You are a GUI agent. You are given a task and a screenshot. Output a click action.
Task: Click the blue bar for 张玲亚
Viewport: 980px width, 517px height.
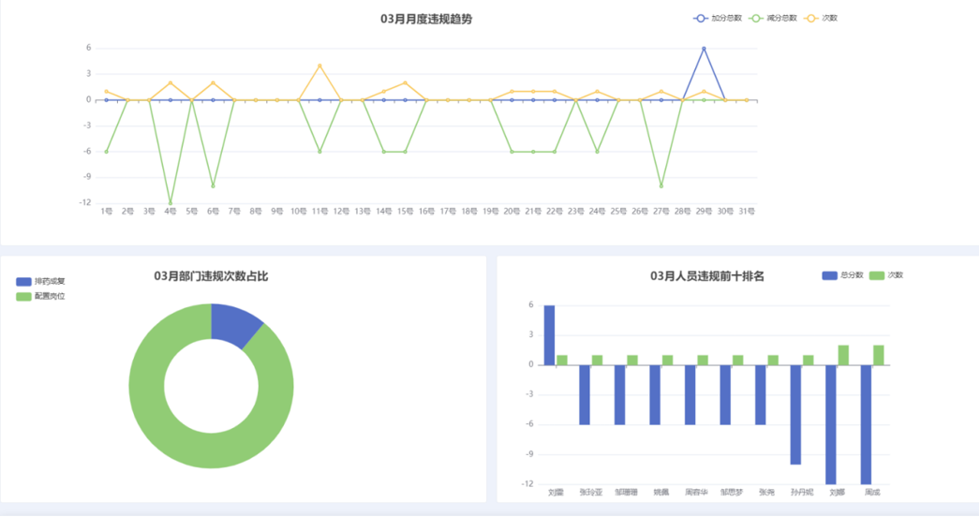pos(585,394)
